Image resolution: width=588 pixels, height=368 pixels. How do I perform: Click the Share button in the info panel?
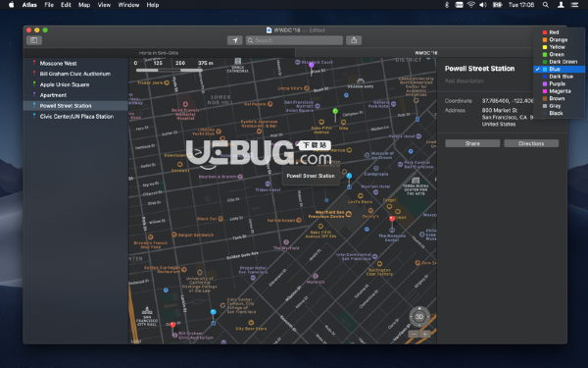tap(472, 143)
